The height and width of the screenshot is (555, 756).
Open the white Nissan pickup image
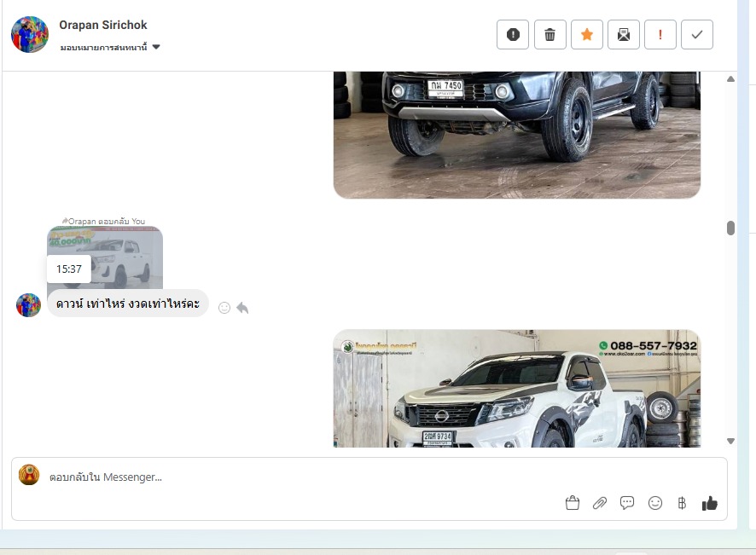pyautogui.click(x=516, y=388)
